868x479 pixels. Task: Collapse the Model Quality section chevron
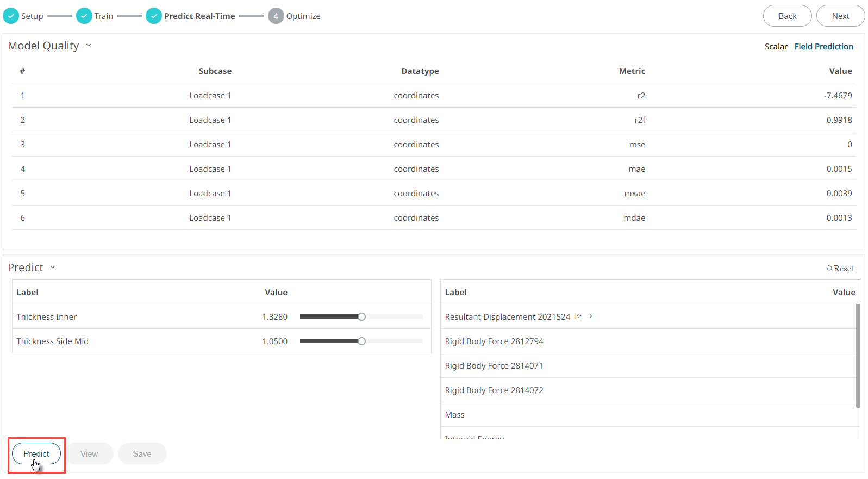click(89, 46)
